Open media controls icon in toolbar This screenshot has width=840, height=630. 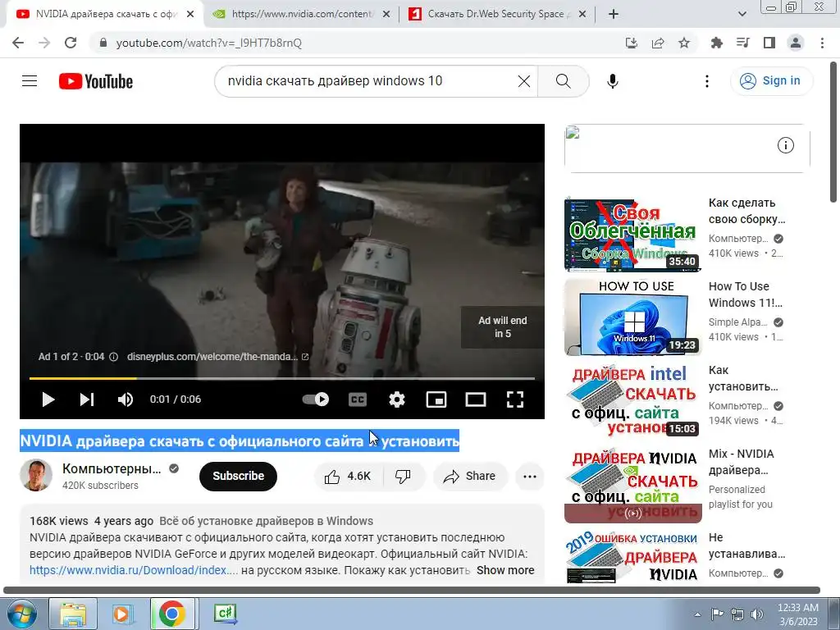(x=742, y=43)
